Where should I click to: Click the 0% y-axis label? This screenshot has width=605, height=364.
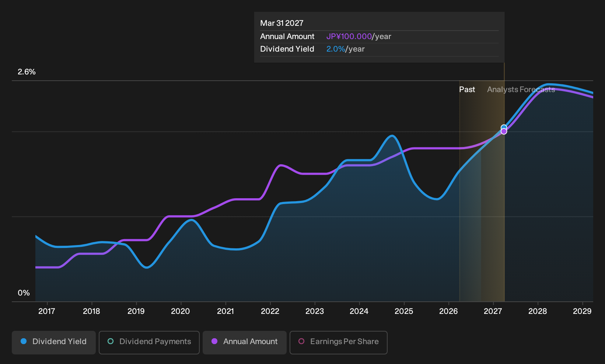point(24,293)
